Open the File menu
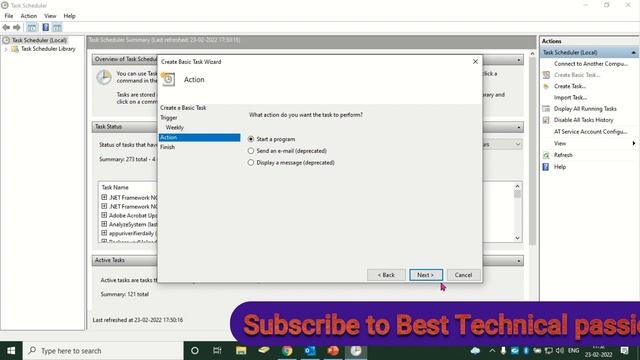 (9, 16)
